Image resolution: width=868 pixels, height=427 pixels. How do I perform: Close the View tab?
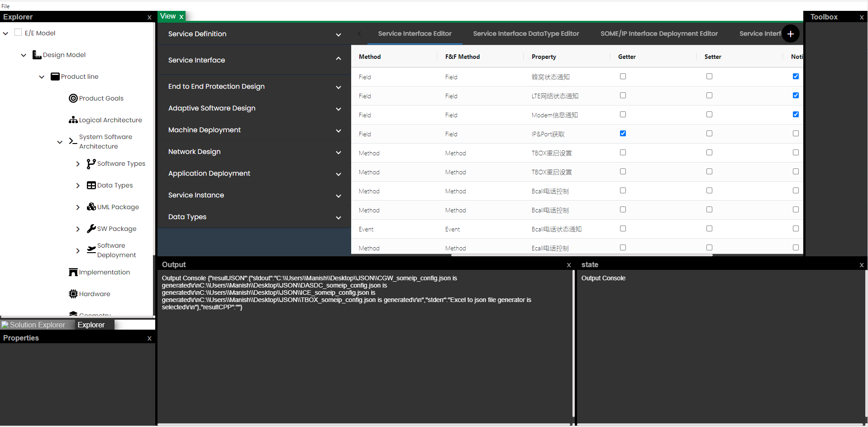pos(181,17)
